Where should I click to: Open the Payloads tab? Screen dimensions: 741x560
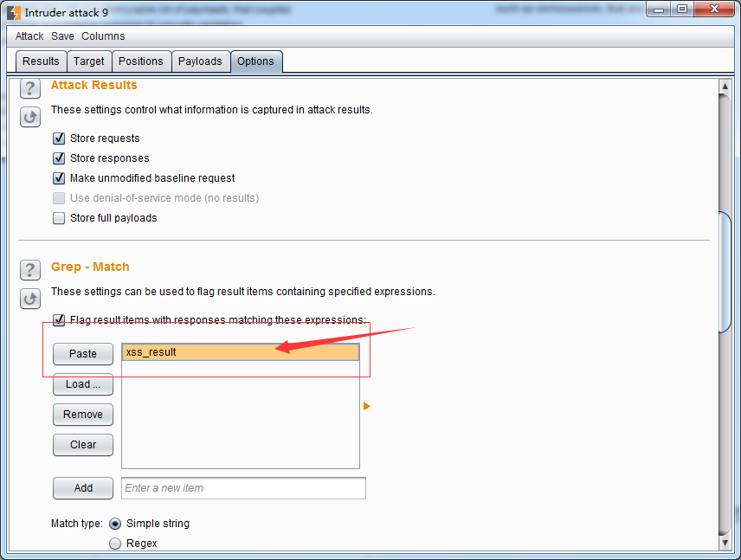click(200, 61)
